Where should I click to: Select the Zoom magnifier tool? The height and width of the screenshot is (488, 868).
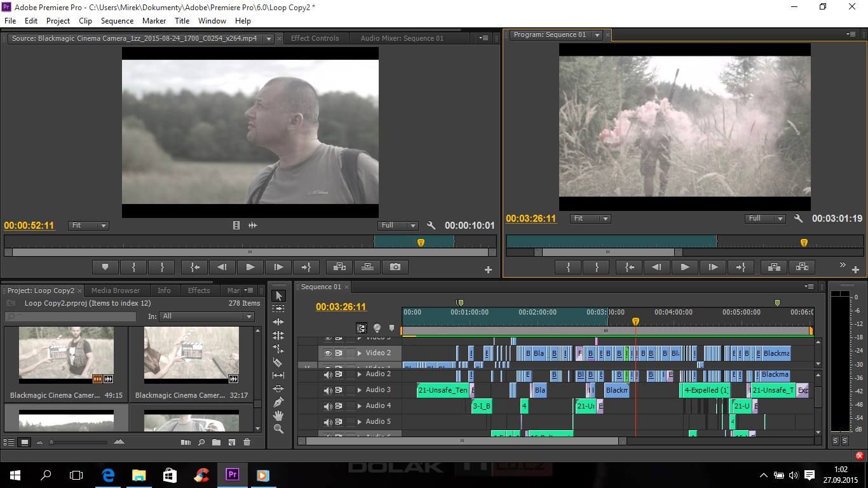pyautogui.click(x=278, y=429)
